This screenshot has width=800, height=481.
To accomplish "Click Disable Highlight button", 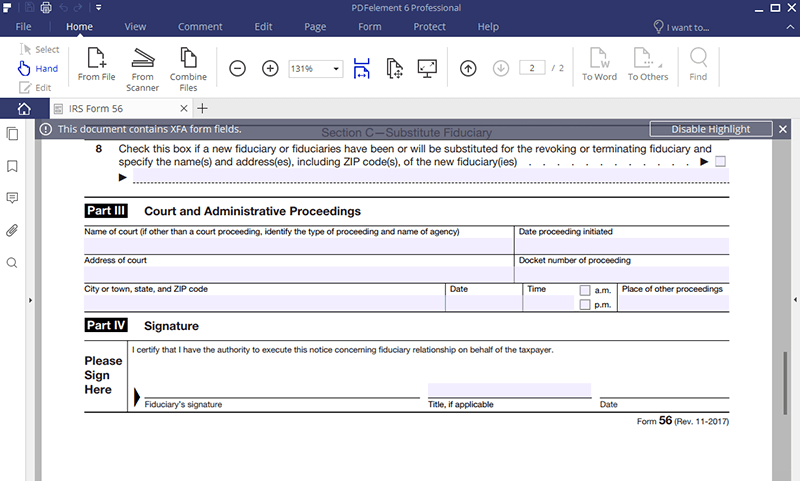I will (711, 129).
